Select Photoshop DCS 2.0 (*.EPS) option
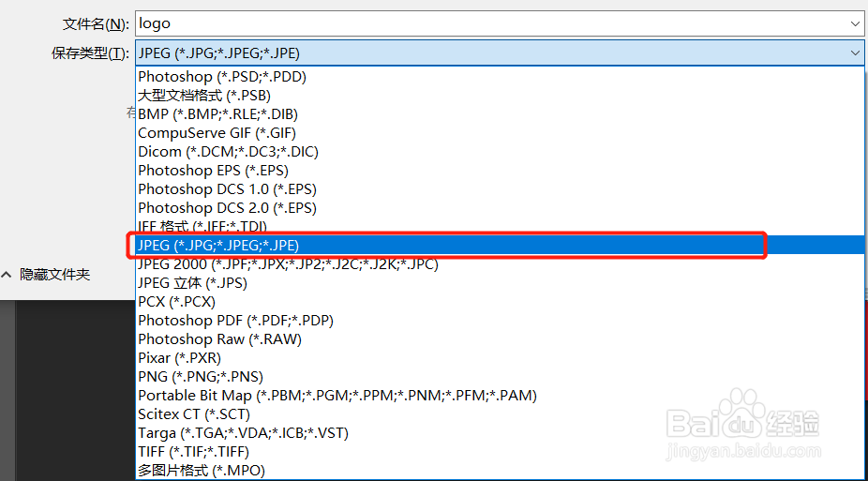Image resolution: width=868 pixels, height=481 pixels. (x=500, y=208)
